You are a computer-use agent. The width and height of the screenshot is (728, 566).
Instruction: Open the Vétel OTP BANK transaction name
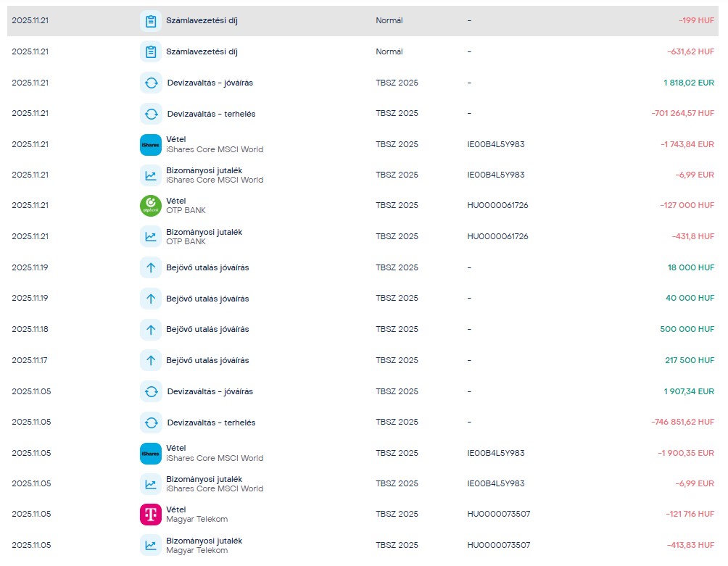186,206
